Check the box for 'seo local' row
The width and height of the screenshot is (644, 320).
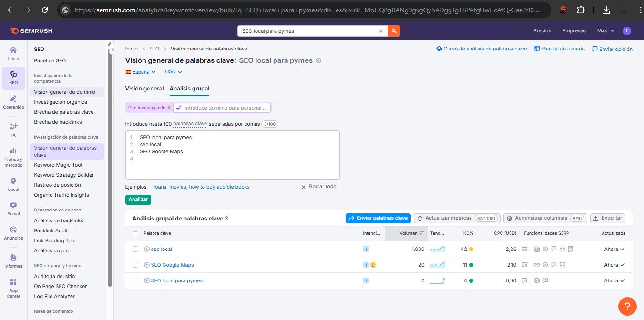point(135,249)
